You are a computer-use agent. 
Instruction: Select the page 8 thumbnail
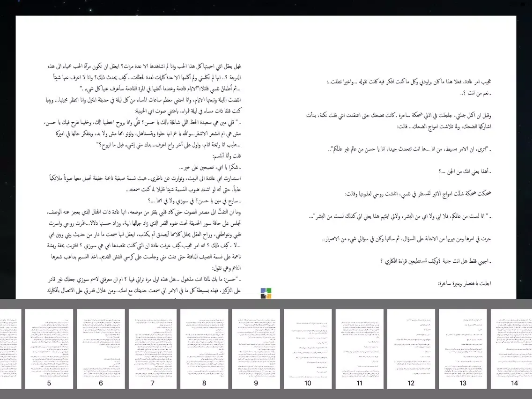(x=204, y=349)
